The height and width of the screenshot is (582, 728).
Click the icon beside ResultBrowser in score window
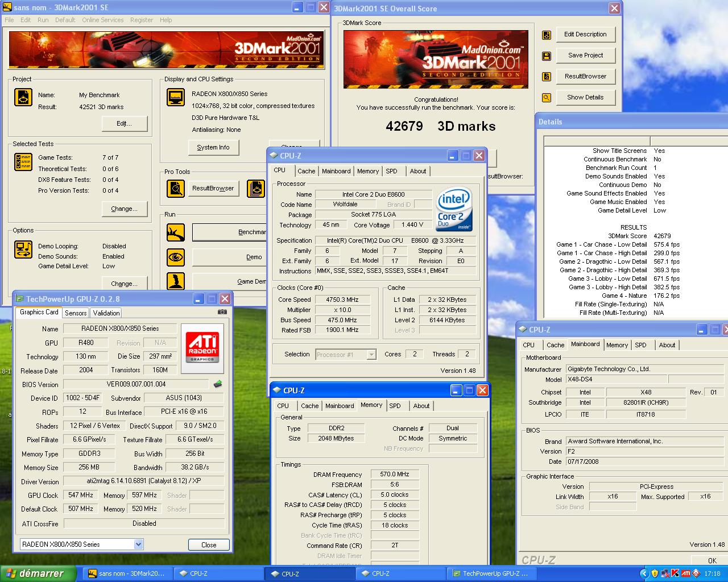pyautogui.click(x=547, y=77)
